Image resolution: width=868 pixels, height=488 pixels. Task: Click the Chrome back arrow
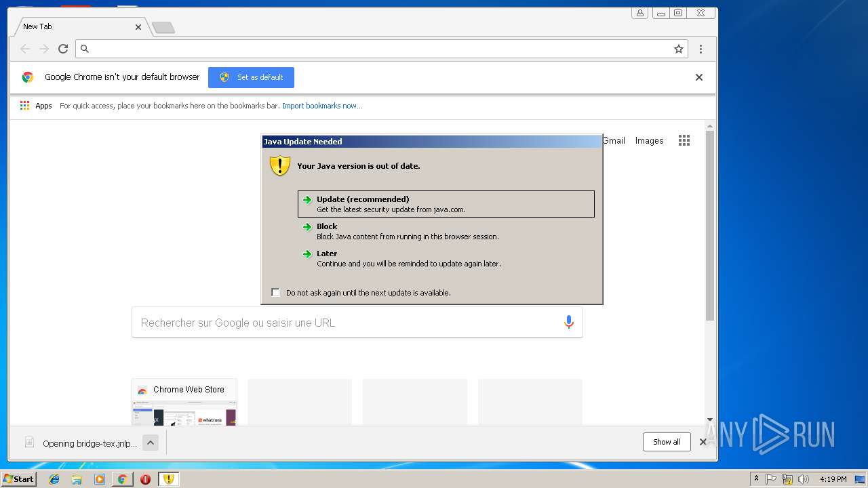[25, 49]
